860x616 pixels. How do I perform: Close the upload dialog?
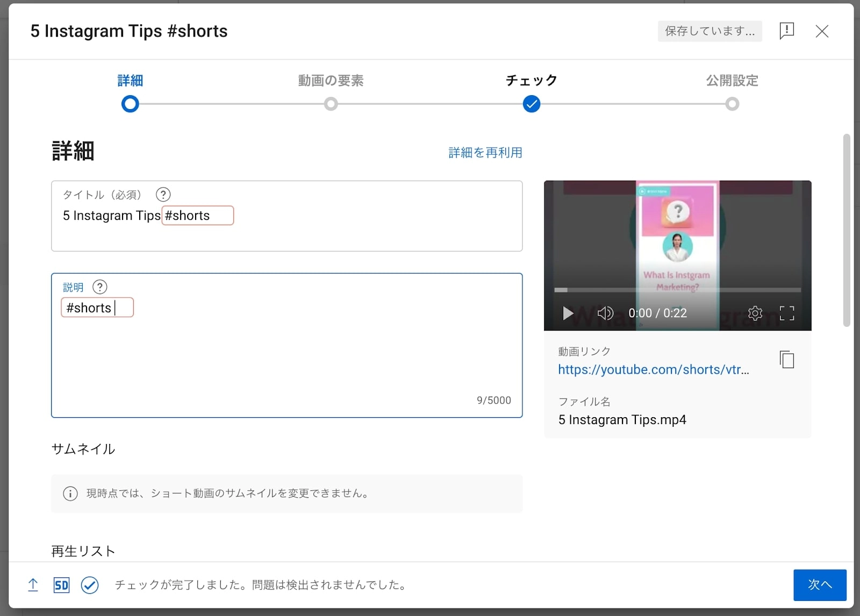click(x=822, y=31)
